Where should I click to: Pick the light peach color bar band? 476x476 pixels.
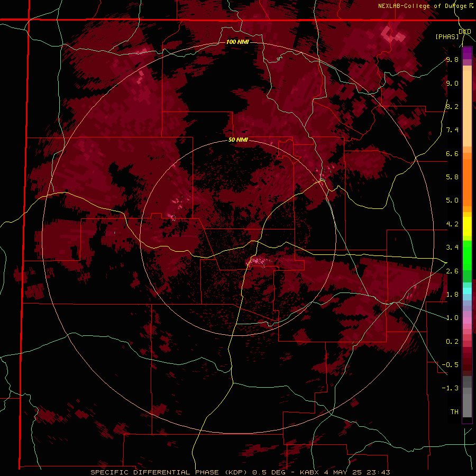tap(467, 108)
